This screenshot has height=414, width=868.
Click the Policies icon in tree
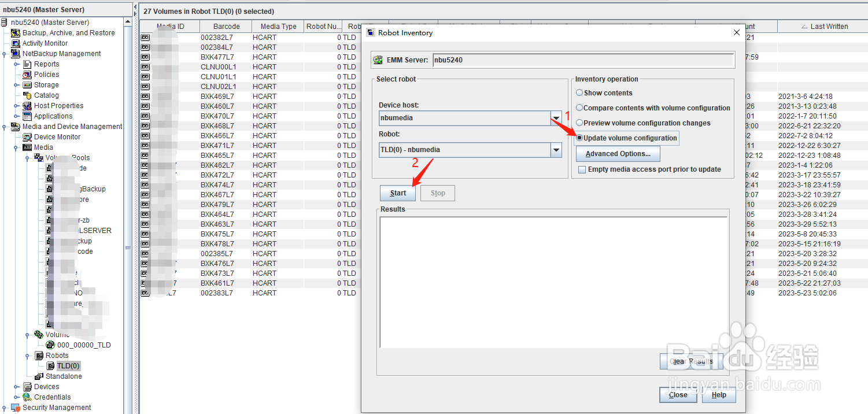(x=27, y=75)
